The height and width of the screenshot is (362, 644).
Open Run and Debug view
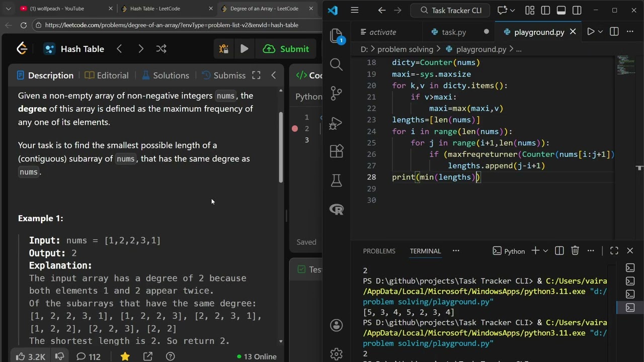pos(336,123)
